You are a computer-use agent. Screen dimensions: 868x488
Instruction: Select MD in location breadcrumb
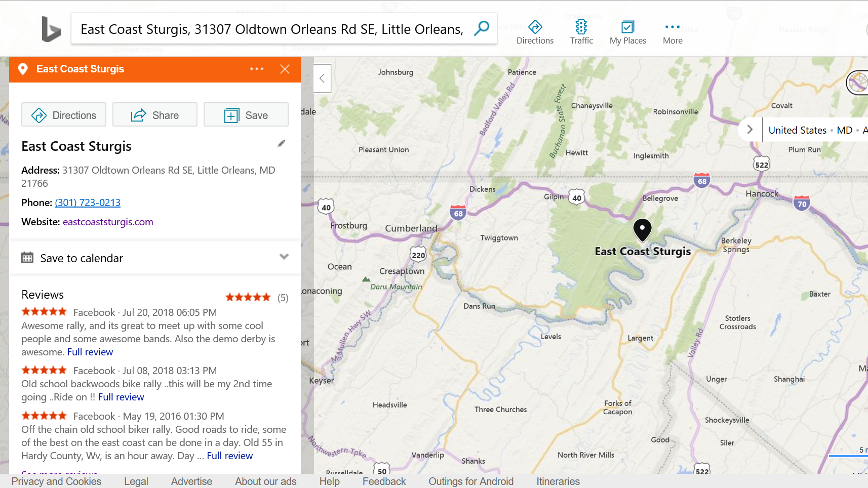(844, 130)
